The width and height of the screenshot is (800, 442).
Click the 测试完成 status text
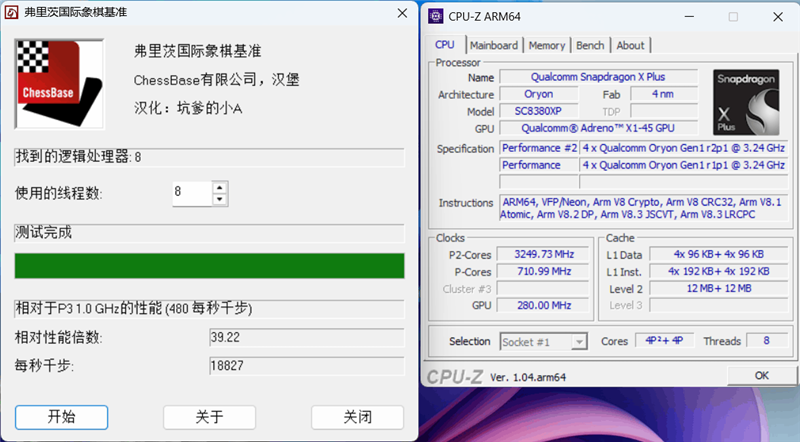coord(43,233)
